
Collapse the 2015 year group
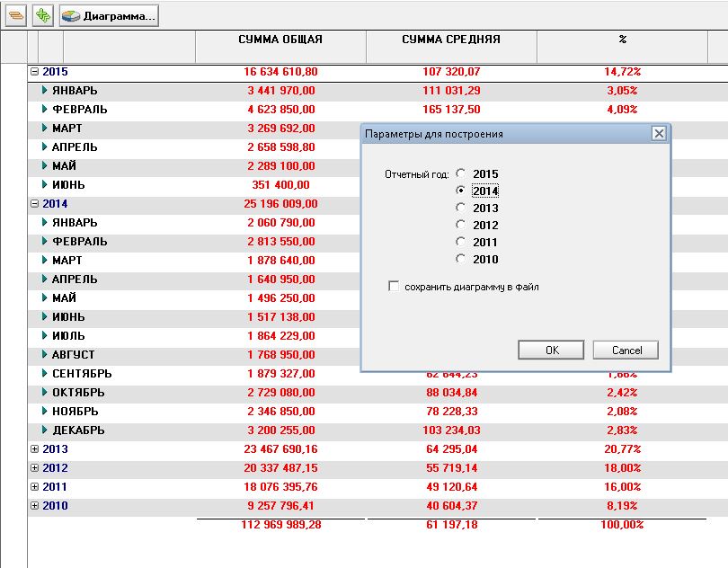[35, 71]
